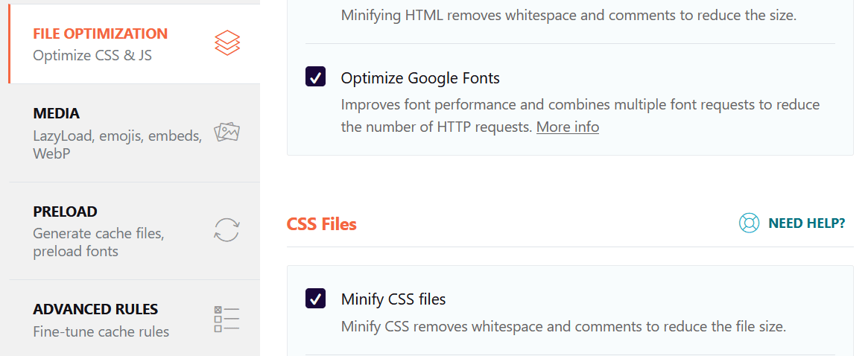
Task: Click the Minify CSS files label text
Action: click(393, 299)
